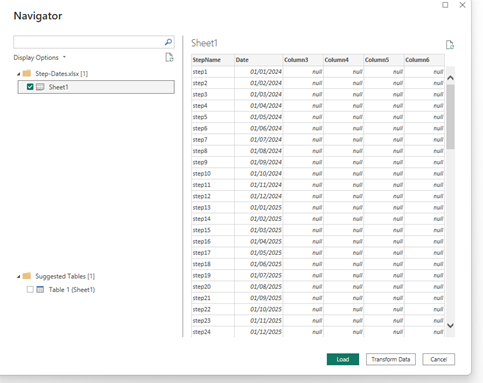Click the 01/06/2024 date cell
This screenshot has width=483, height=383.
pyautogui.click(x=258, y=128)
